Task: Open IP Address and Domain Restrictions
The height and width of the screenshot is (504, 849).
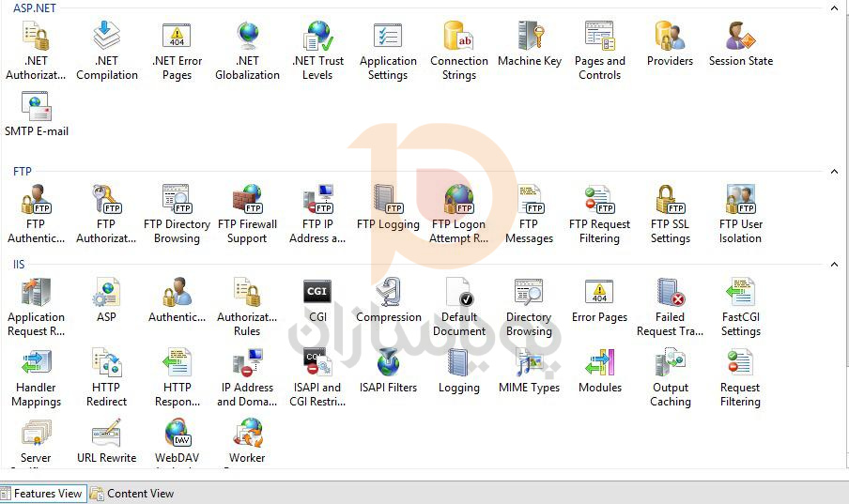Action: click(247, 378)
